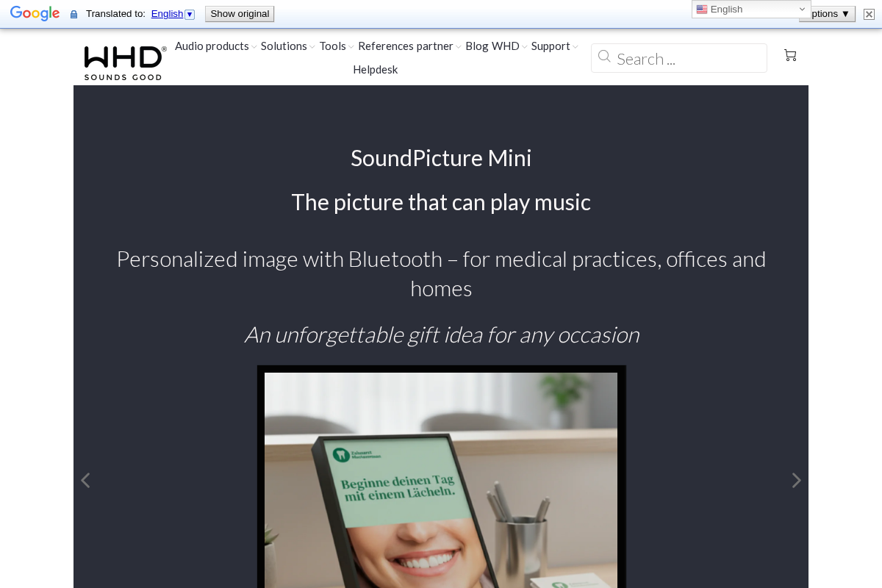
Task: Dismiss the Google Translate bar
Action: [869, 13]
